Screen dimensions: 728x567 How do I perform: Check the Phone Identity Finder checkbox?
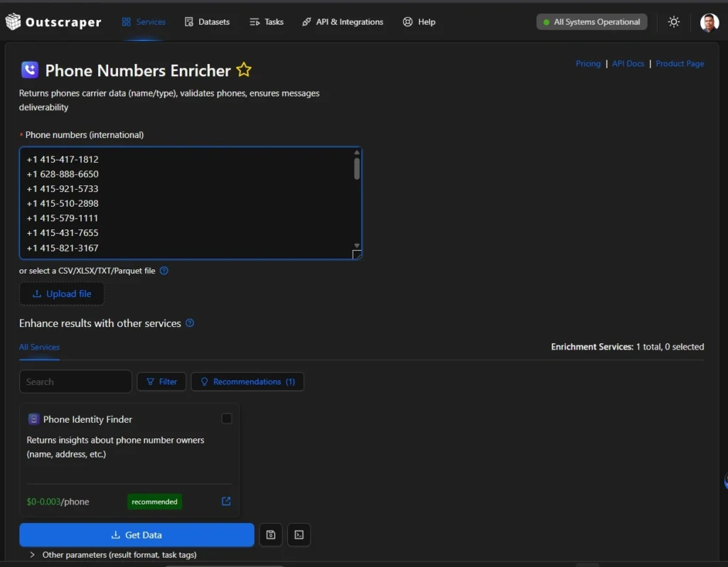[227, 418]
